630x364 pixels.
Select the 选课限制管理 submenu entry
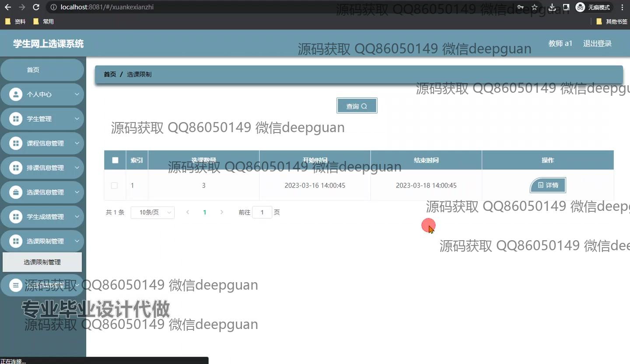point(42,262)
